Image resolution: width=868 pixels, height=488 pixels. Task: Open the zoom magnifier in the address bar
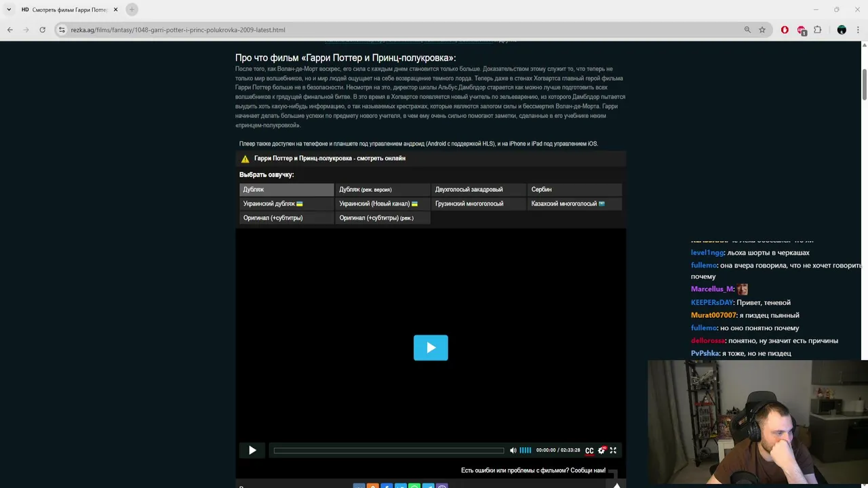(x=747, y=30)
